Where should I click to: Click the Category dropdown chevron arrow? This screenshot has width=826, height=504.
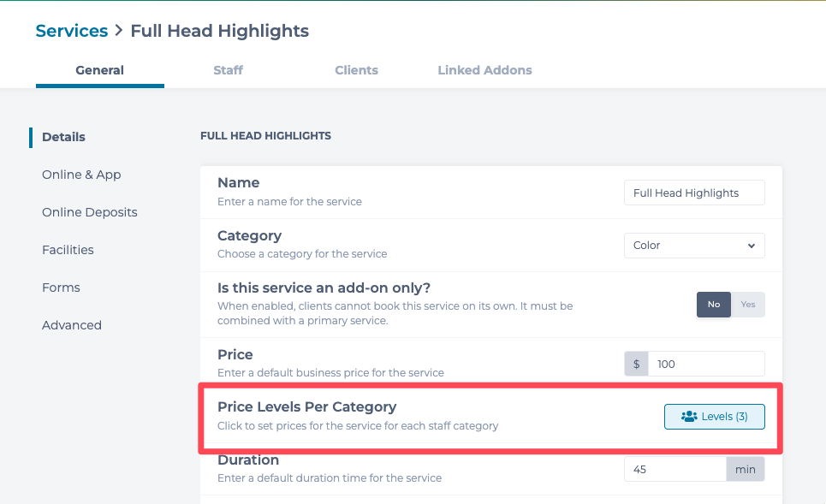(752, 246)
